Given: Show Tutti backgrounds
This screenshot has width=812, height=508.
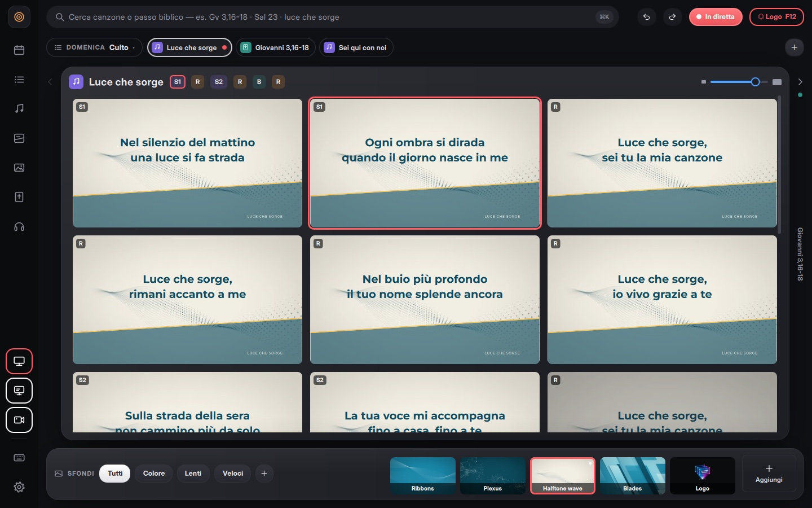Looking at the screenshot, I should [x=115, y=474].
